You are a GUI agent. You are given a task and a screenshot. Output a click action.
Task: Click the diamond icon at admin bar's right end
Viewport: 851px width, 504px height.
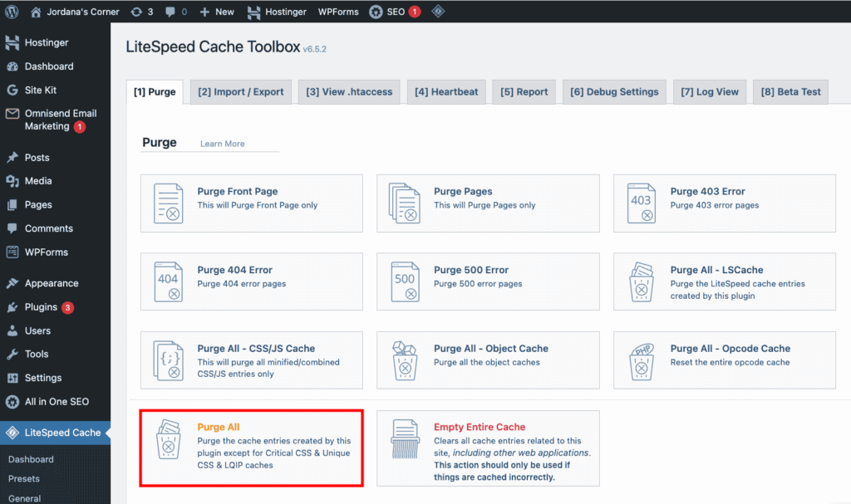click(438, 11)
